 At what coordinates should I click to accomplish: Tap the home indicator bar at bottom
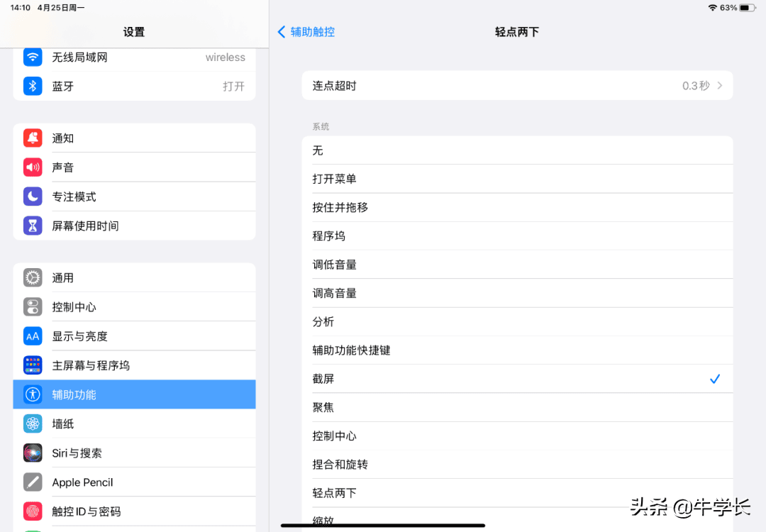tap(383, 526)
